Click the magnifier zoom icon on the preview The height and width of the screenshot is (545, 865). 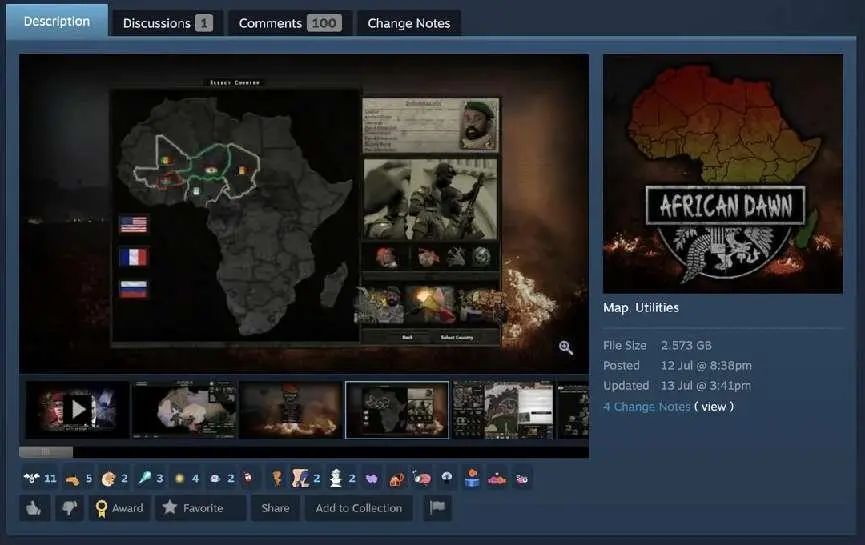(565, 348)
